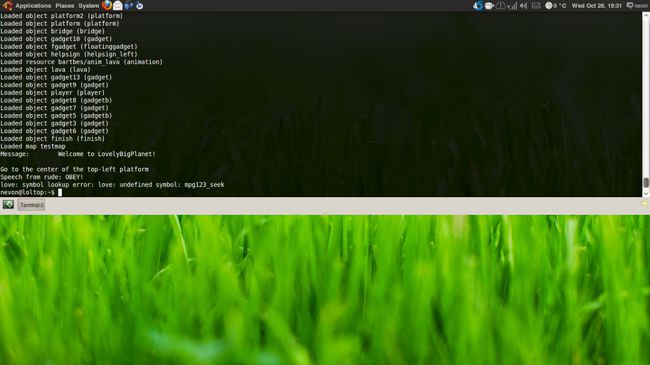Image resolution: width=650 pixels, height=365 pixels.
Task: Click the blue swirl tray icon
Action: coord(478,5)
